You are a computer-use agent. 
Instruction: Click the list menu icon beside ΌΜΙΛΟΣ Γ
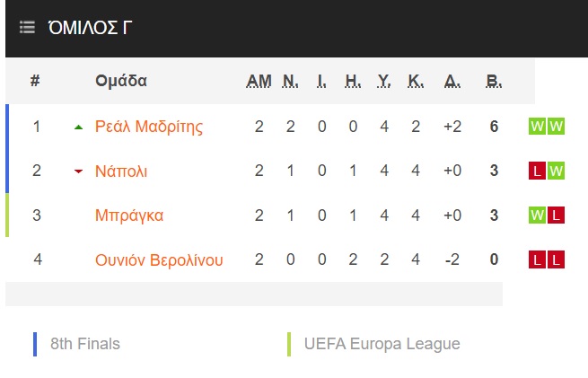tap(27, 27)
